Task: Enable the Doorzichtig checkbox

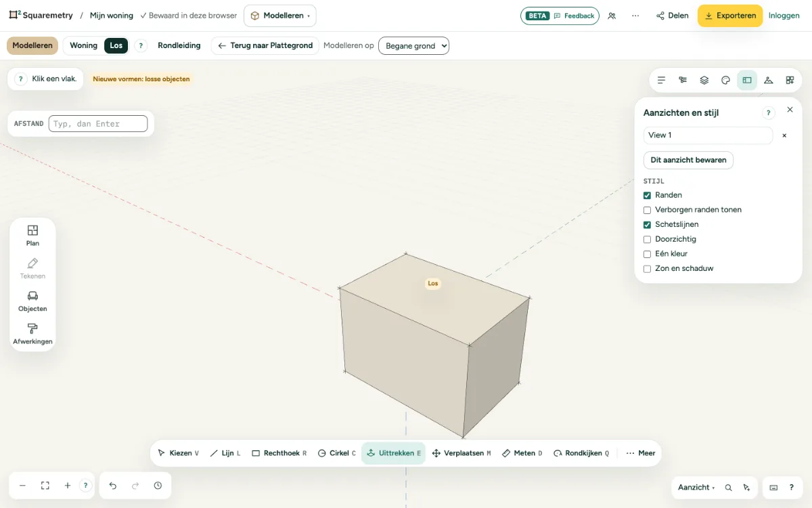Action: pos(647,239)
